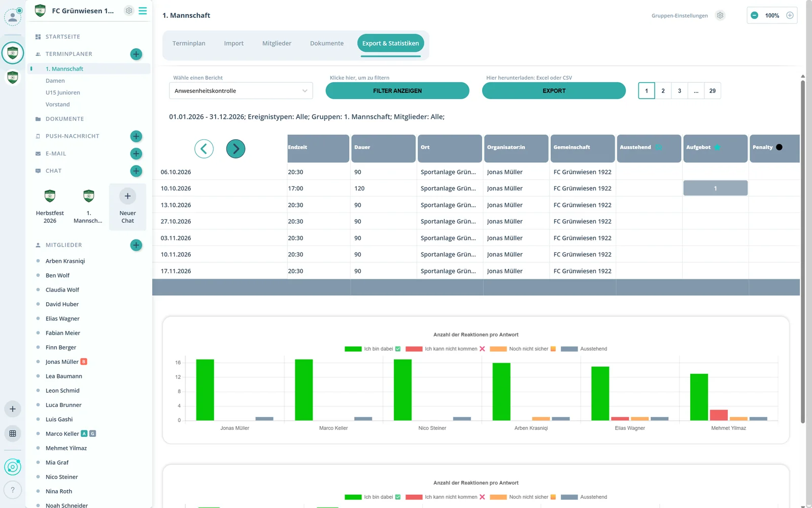
Task: Add new Terminplaner entry with plus icon
Action: 136,54
